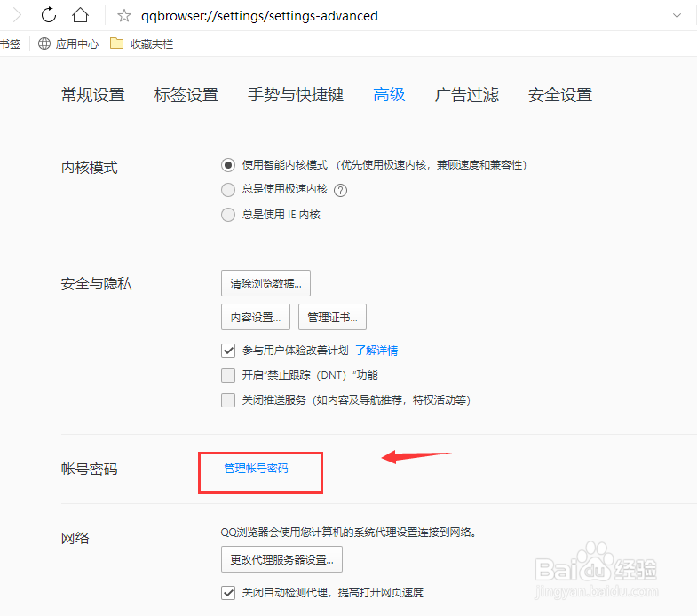697x616 pixels.
Task: Go to the home page icon
Action: pyautogui.click(x=80, y=15)
